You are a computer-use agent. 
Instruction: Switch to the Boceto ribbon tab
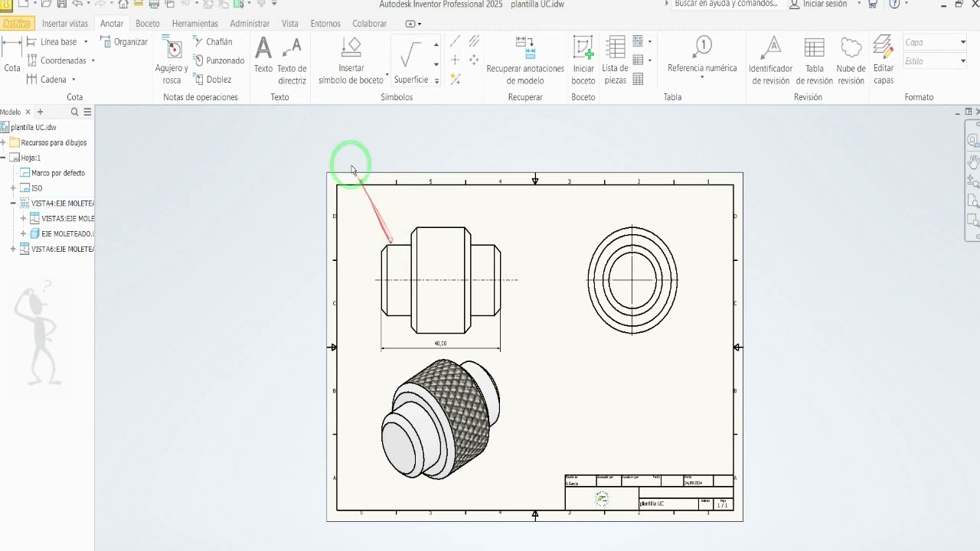(x=148, y=24)
